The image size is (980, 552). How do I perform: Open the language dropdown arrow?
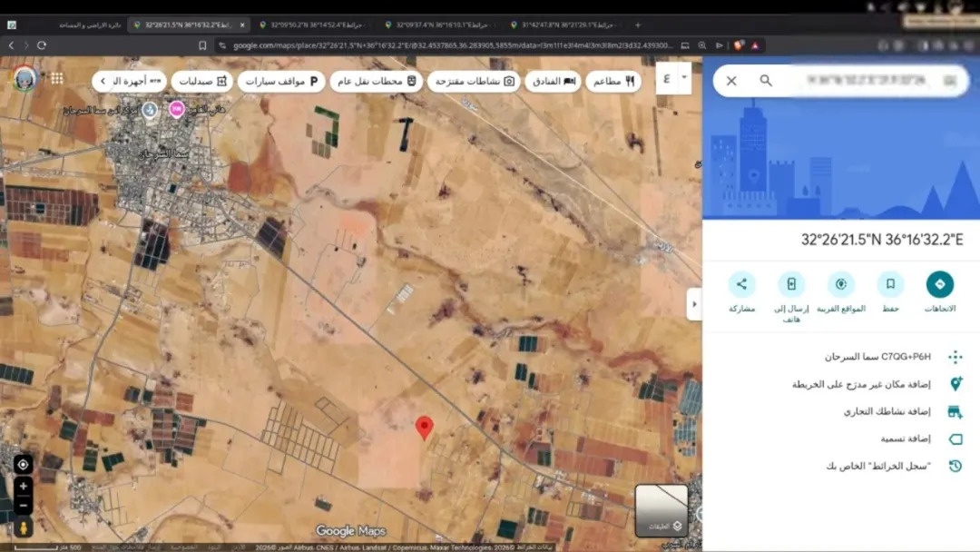684,77
